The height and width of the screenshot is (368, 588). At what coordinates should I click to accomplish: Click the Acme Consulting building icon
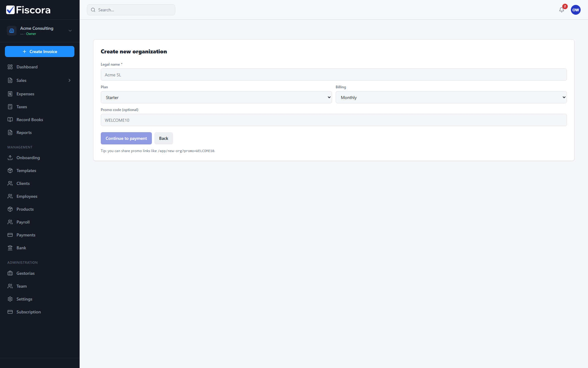pyautogui.click(x=12, y=31)
